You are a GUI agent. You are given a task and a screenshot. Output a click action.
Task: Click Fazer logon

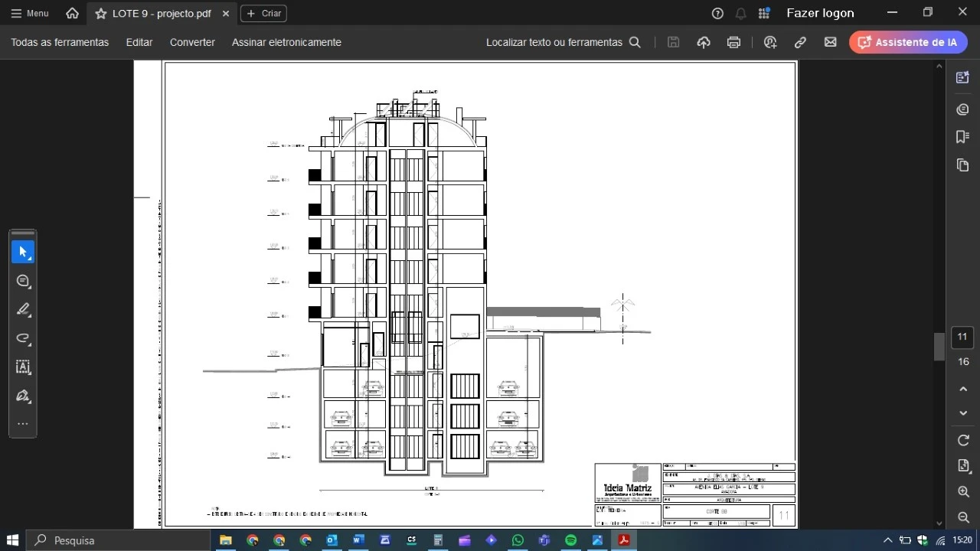pyautogui.click(x=820, y=13)
